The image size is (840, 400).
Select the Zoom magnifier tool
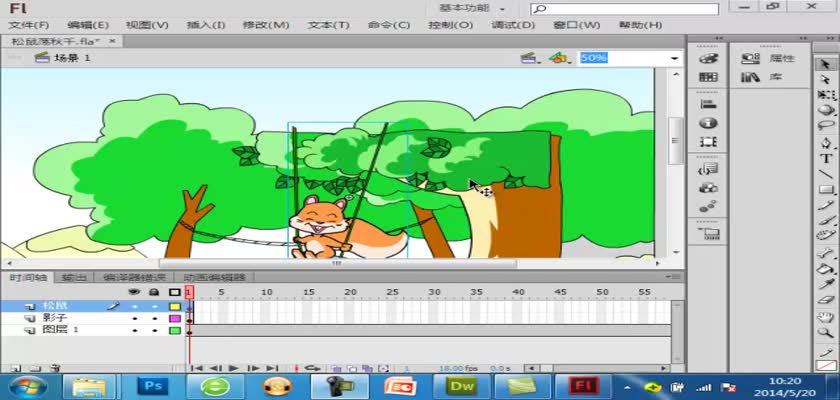826,333
